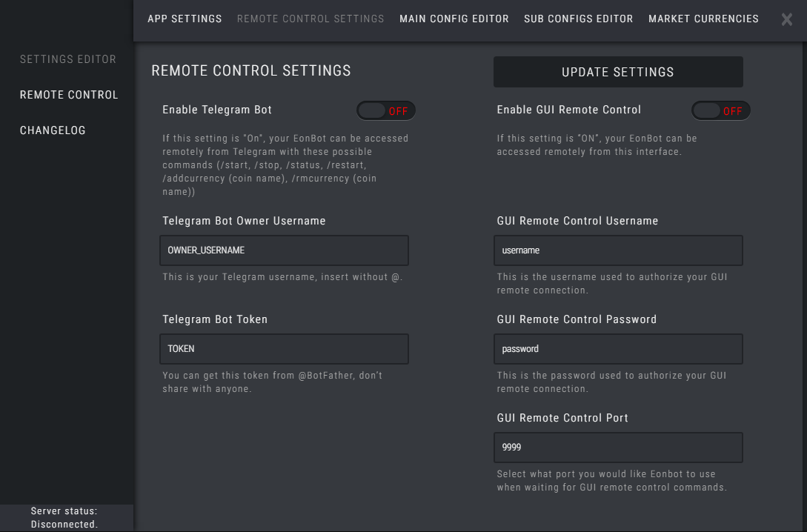Focus the GUI Remote Control Port field
Viewport: 807px width, 532px height.
[x=618, y=448]
